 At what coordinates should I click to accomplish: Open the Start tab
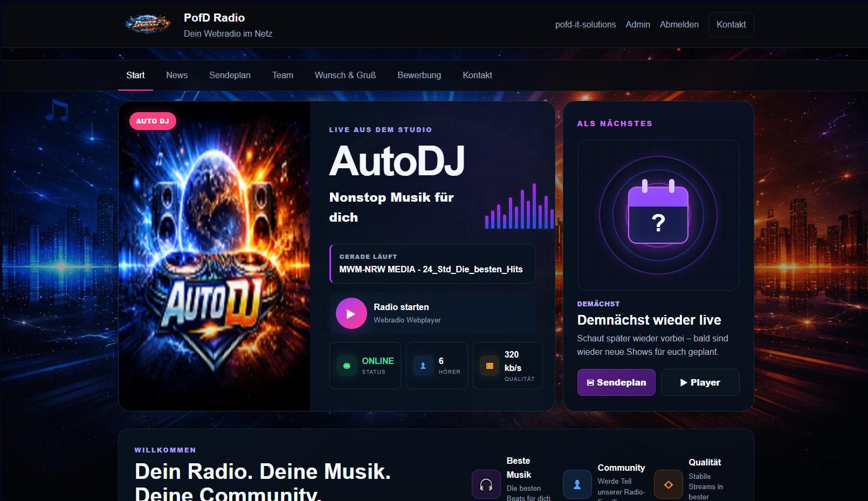135,75
